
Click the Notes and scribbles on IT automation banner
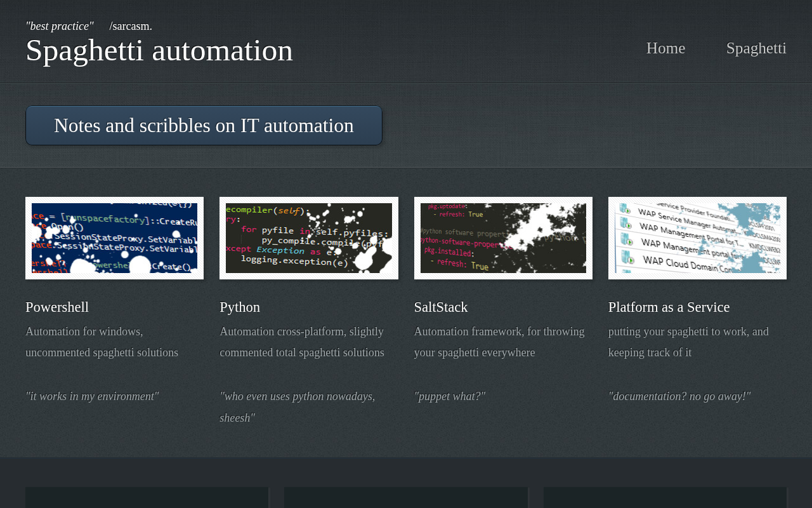click(204, 126)
